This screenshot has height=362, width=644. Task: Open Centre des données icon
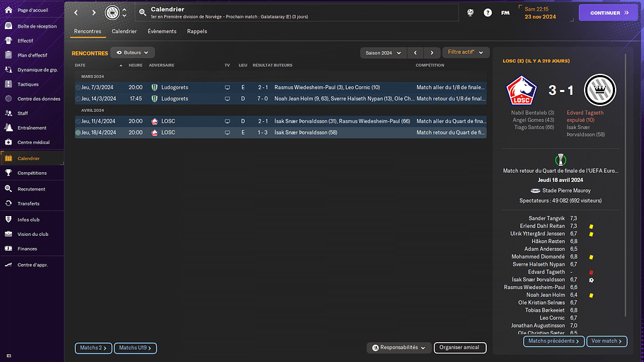pyautogui.click(x=8, y=98)
